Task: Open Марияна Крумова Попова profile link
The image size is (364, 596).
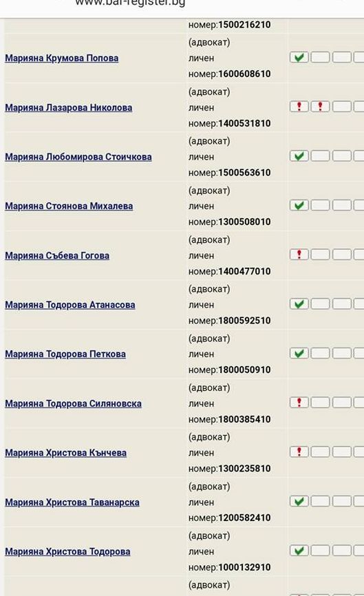Action: [61, 58]
